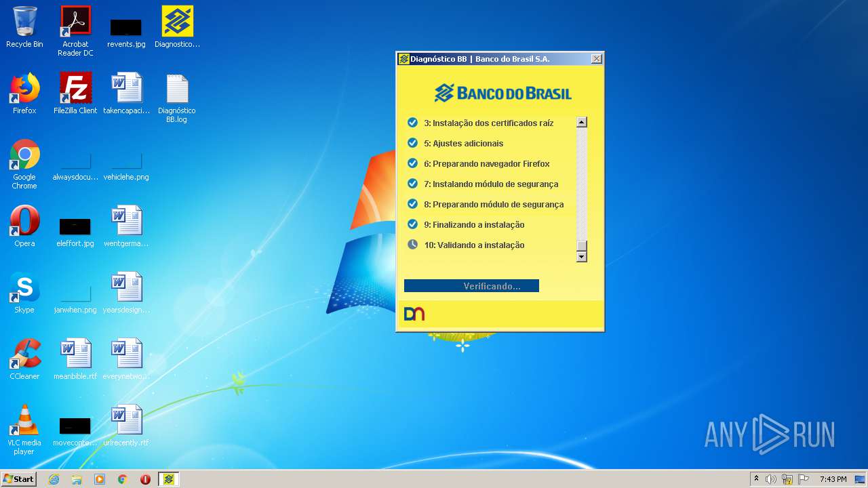
Task: Click the Verificando progress bar
Action: pyautogui.click(x=471, y=286)
